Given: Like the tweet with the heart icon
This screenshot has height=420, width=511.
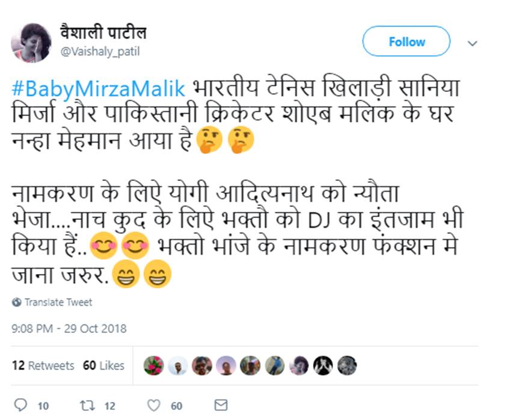Looking at the screenshot, I should 154,406.
